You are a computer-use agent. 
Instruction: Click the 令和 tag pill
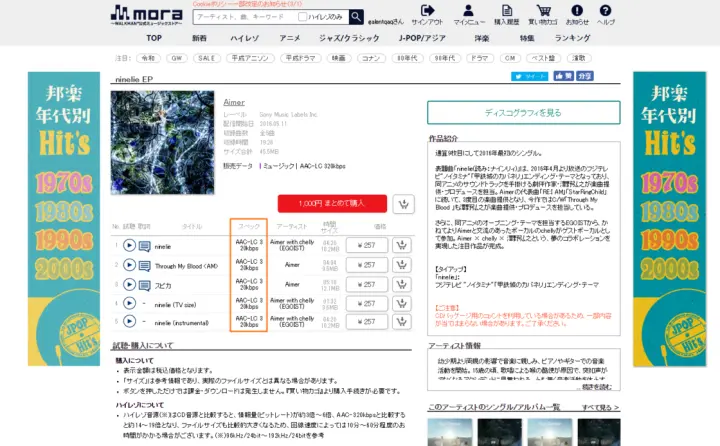[148, 58]
